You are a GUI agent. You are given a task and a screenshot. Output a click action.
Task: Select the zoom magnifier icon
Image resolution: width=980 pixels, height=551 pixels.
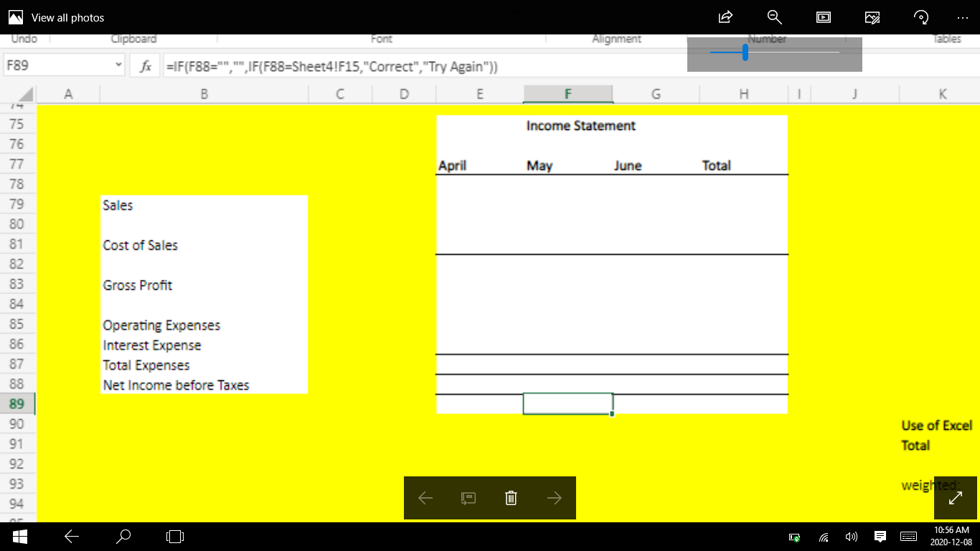click(773, 17)
